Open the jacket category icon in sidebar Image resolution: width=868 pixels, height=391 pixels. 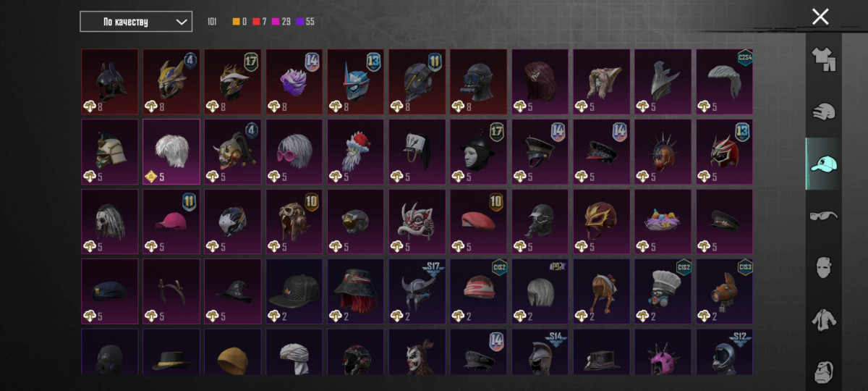(x=823, y=319)
